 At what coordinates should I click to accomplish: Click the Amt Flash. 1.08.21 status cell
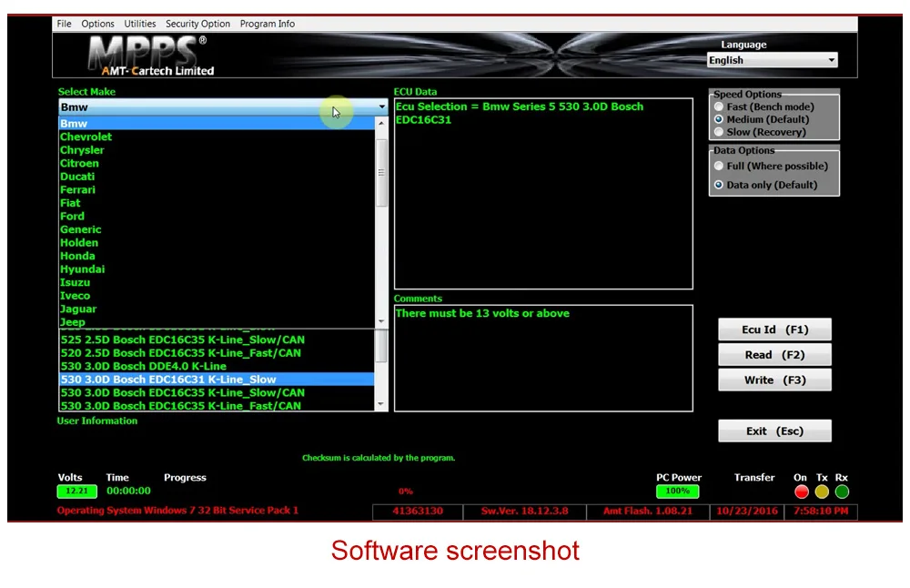648,512
